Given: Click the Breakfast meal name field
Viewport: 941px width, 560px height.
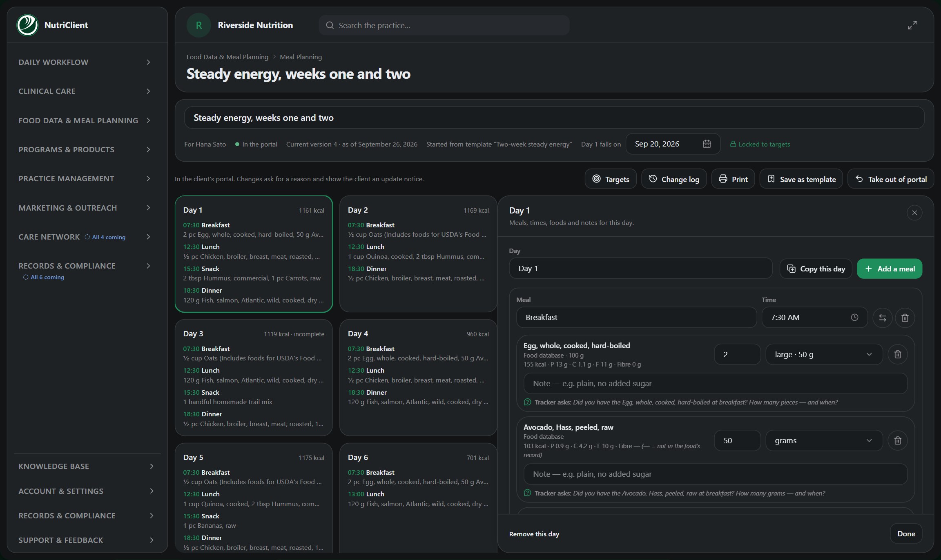Looking at the screenshot, I should 636,318.
